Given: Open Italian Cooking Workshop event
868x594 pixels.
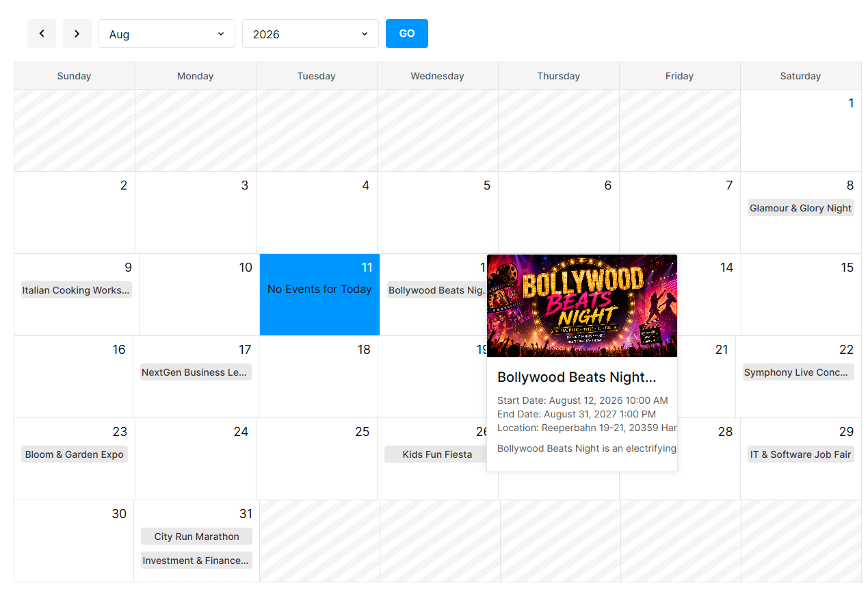Looking at the screenshot, I should (x=76, y=290).
